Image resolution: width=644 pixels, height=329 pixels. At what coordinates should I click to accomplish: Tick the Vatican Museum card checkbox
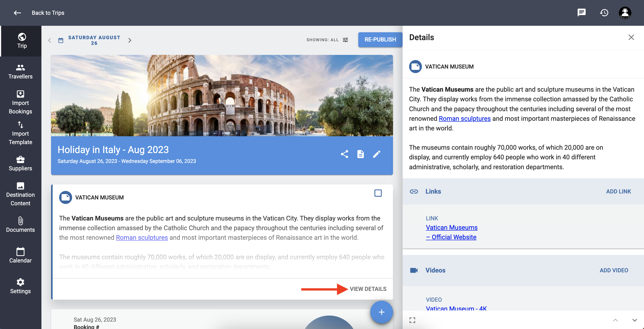pyautogui.click(x=378, y=193)
